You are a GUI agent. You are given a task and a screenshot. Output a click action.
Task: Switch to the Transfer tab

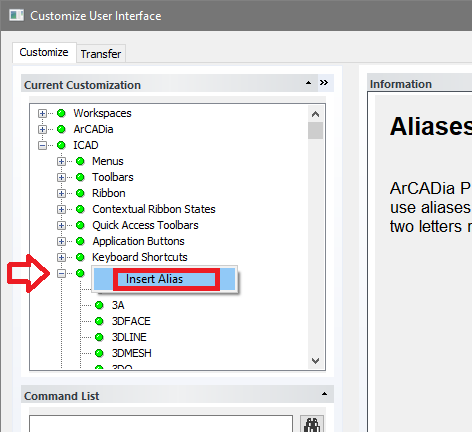101,54
